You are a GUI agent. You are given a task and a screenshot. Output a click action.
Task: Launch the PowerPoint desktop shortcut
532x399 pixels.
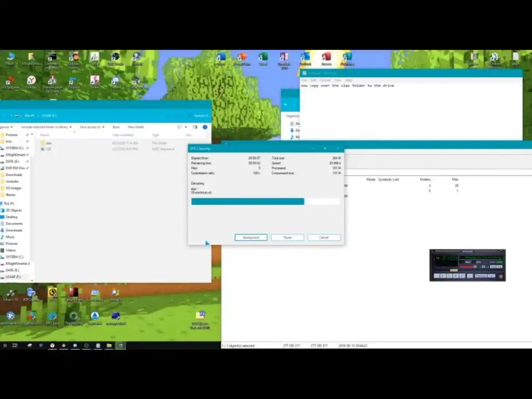point(242,59)
